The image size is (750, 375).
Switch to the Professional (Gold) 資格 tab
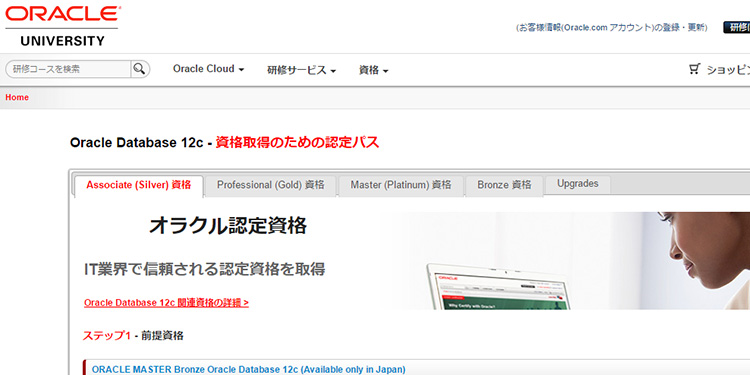pos(271,185)
